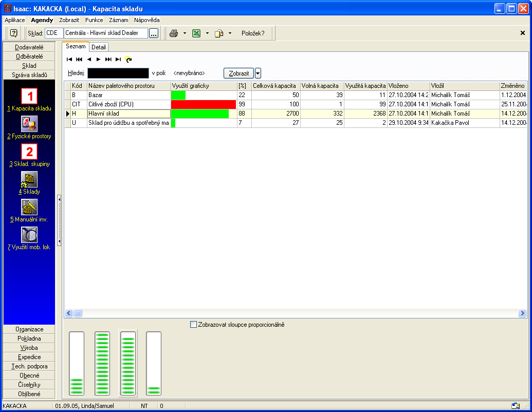Open the Manuální inv. sidebar icon
The width and height of the screenshot is (532, 412).
(x=29, y=207)
